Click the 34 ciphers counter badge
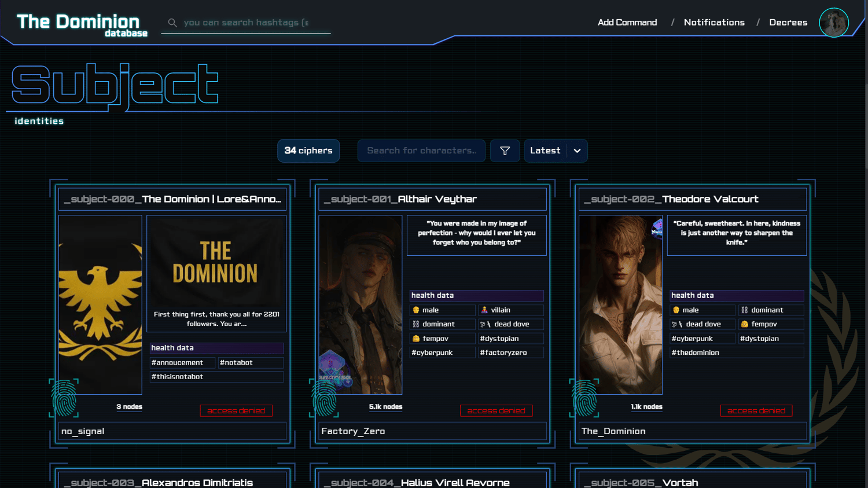Viewport: 868px width, 488px height. (x=308, y=151)
